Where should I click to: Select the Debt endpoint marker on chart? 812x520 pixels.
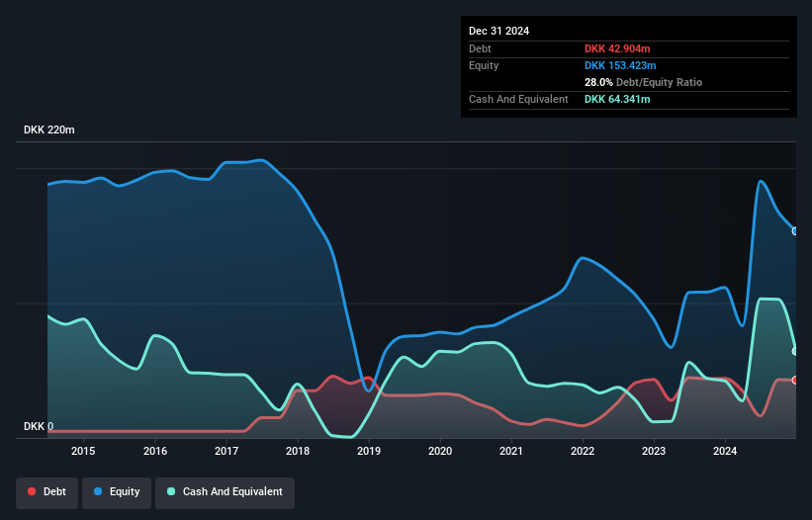click(795, 381)
